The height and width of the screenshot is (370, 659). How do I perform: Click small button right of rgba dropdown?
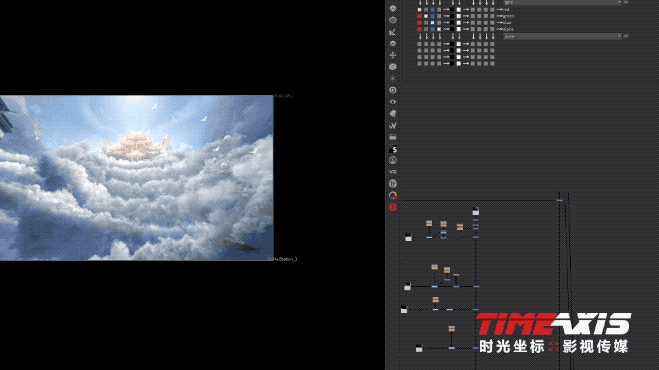click(x=626, y=2)
